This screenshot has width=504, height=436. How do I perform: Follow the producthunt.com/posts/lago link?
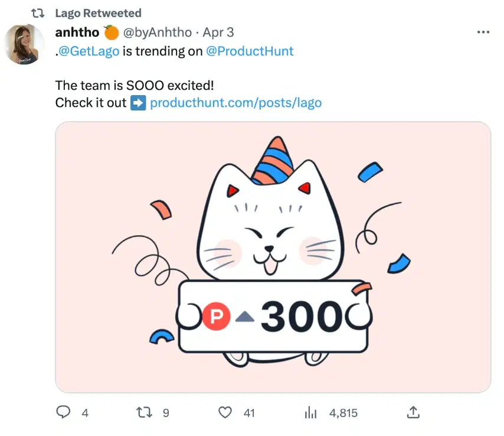pos(236,102)
